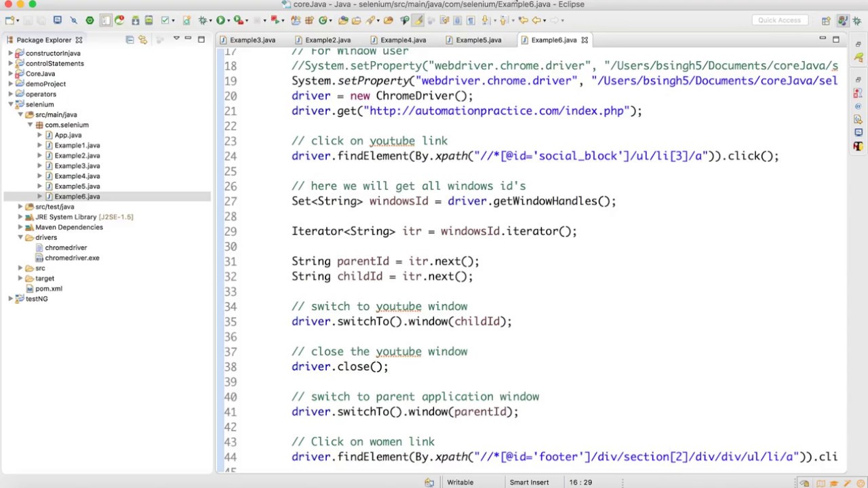Toggle Link with Editor in Package Explorer
868x488 pixels.
(142, 40)
